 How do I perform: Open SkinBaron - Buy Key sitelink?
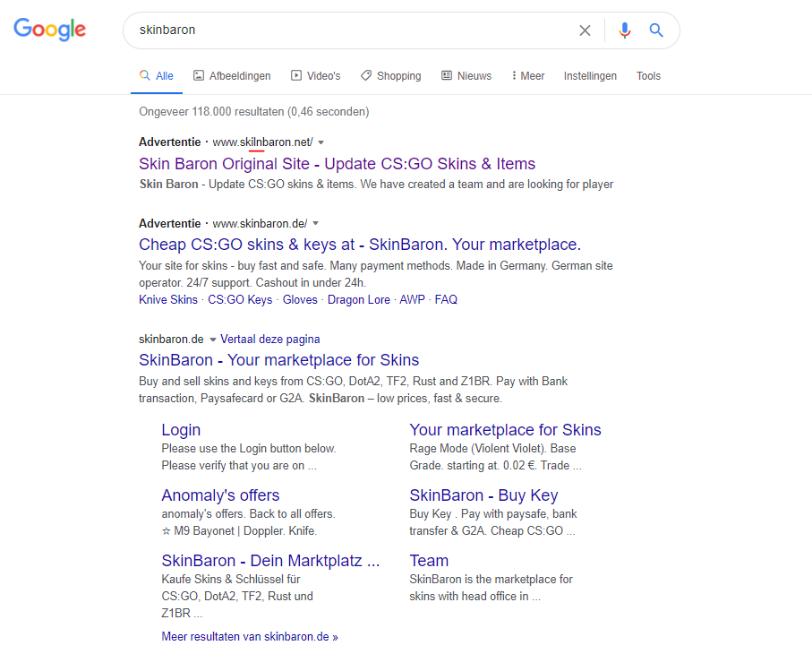pyautogui.click(x=483, y=495)
